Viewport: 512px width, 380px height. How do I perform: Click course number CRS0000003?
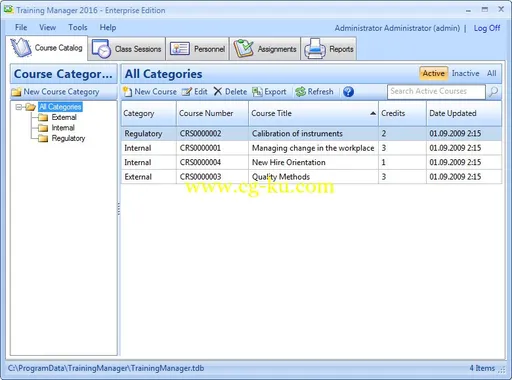point(200,177)
